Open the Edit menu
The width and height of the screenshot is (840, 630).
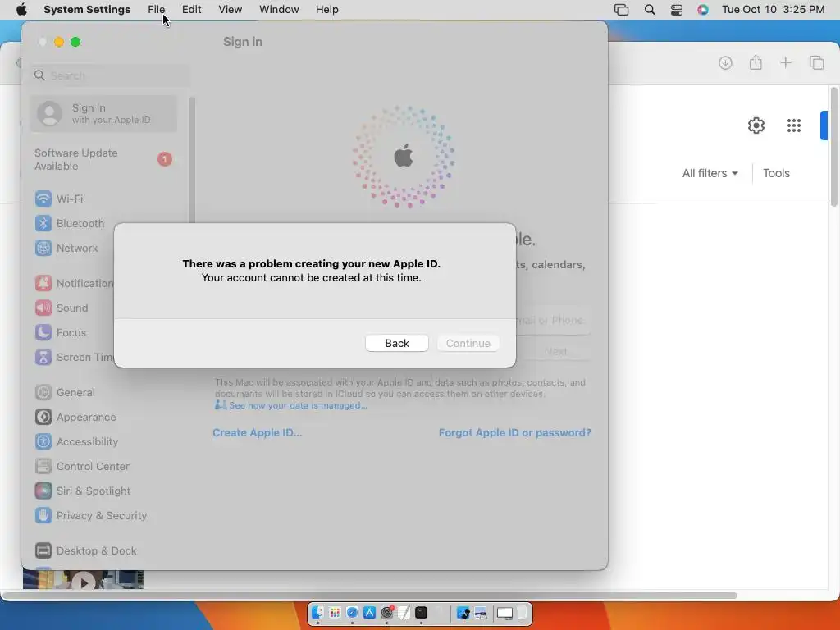coord(191,10)
